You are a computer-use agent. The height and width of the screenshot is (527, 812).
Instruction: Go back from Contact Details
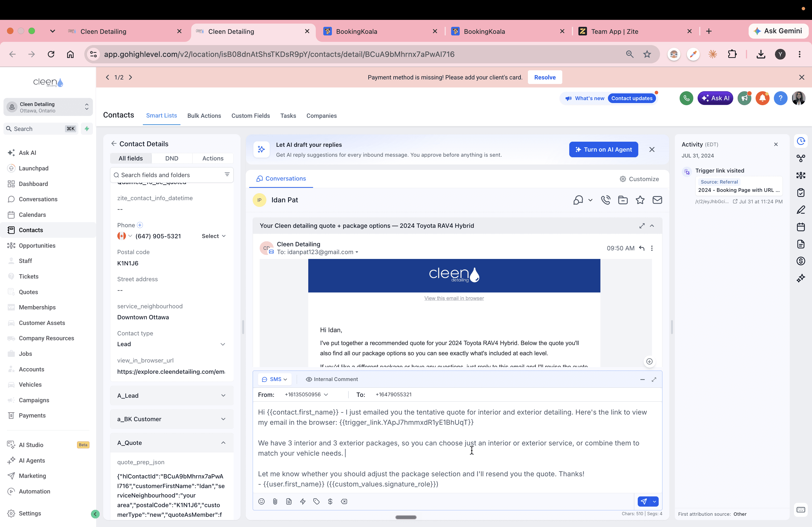(x=114, y=144)
